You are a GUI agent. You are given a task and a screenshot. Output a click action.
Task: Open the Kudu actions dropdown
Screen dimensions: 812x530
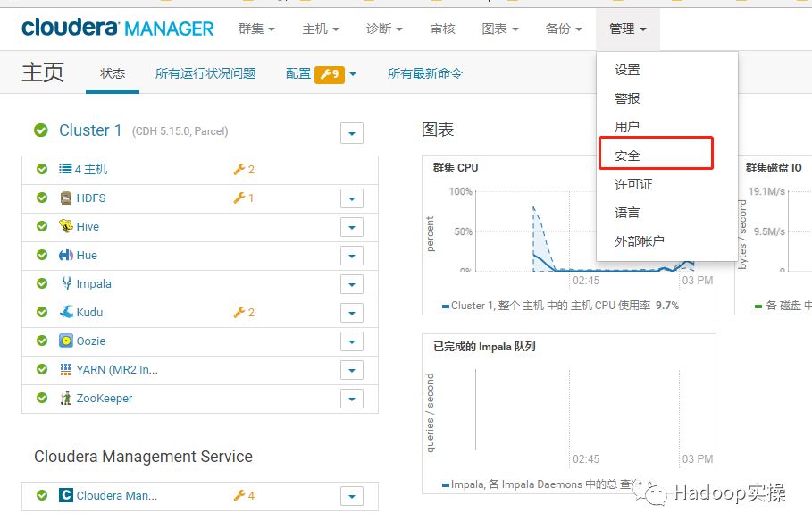(352, 313)
